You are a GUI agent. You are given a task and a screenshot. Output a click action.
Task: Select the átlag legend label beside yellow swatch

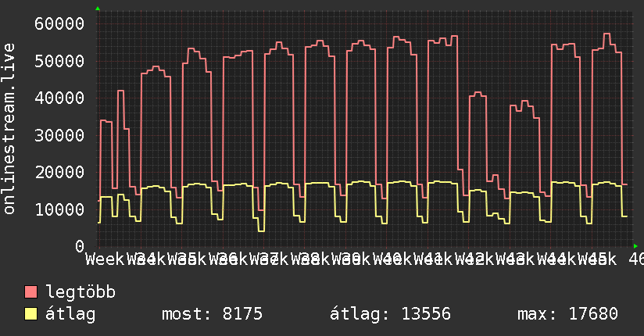(70, 314)
